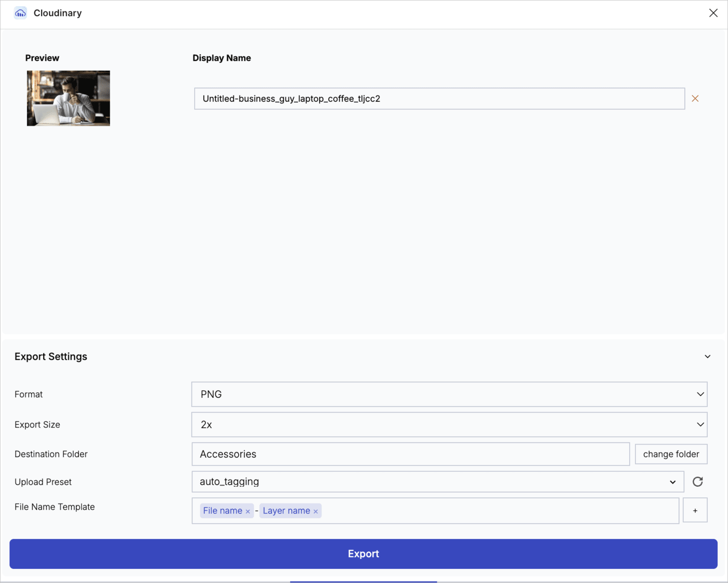Click the preview thumbnail image
Viewport: 728px width, 583px height.
[69, 98]
